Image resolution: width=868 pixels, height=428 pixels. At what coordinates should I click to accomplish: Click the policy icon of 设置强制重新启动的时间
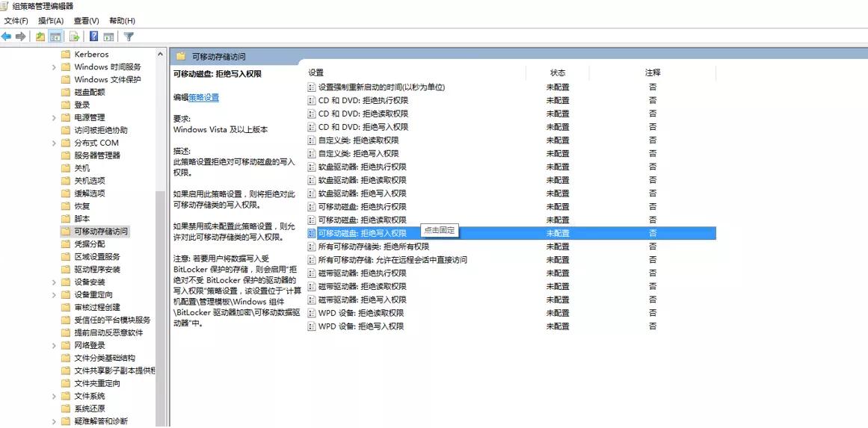pyautogui.click(x=312, y=87)
